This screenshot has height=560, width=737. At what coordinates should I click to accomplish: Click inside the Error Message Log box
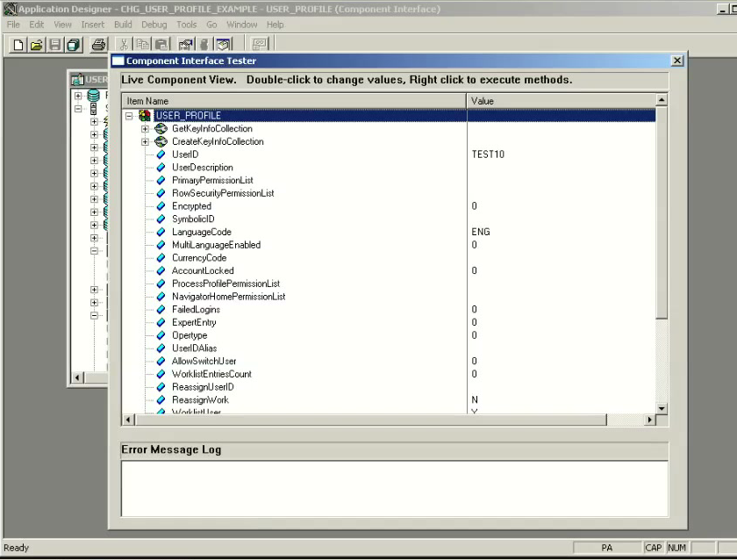[394, 489]
